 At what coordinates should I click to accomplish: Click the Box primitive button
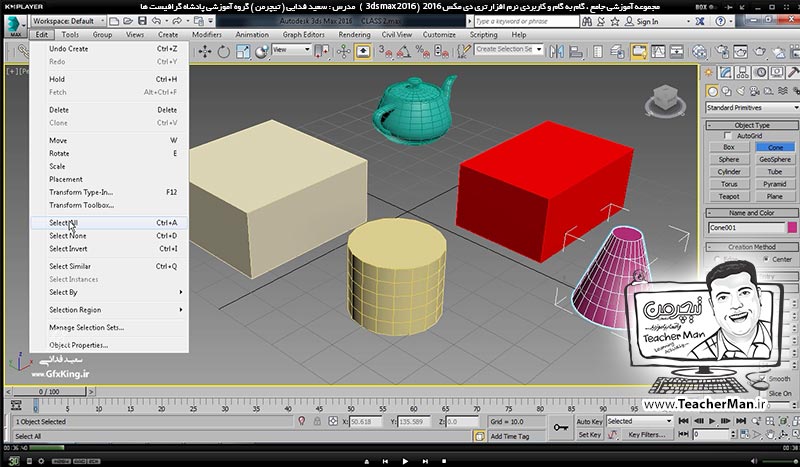[729, 147]
